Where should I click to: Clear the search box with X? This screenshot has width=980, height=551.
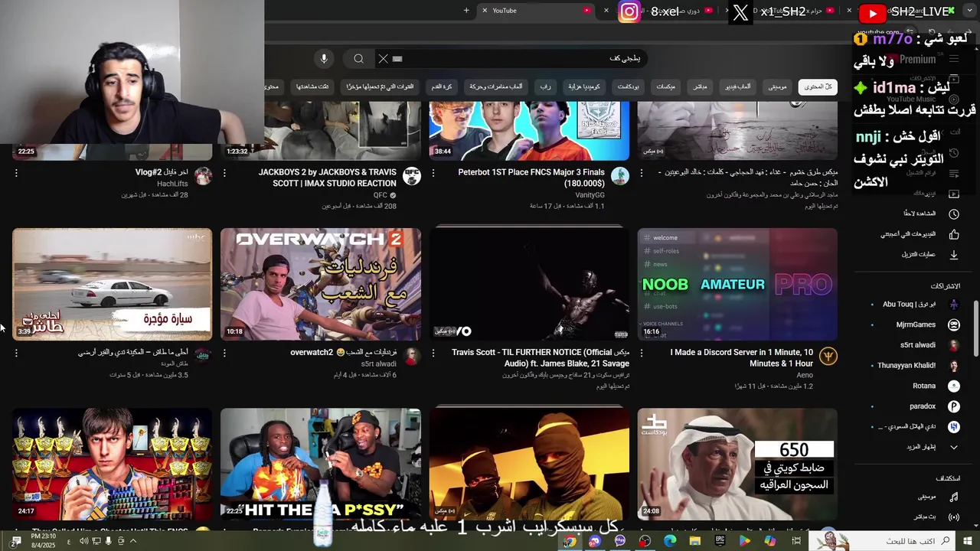coord(384,59)
